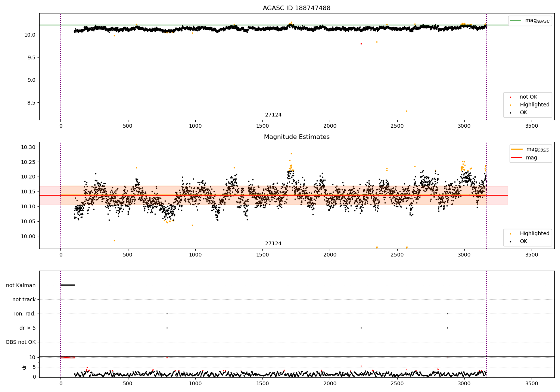Click the red 'not OK' data point in top plot
The width and height of the screenshot is (560, 392).
pyautogui.click(x=361, y=44)
